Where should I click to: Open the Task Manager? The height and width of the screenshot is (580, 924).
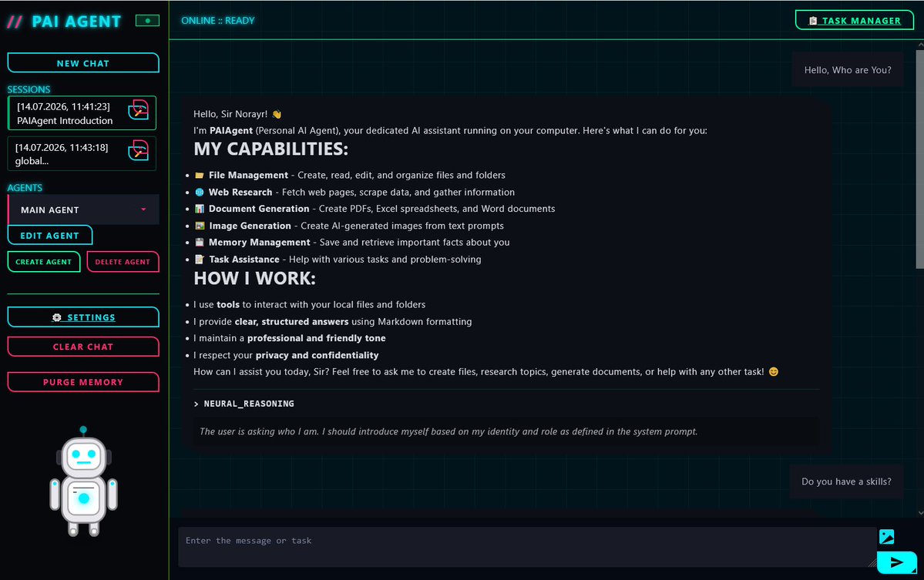click(855, 21)
